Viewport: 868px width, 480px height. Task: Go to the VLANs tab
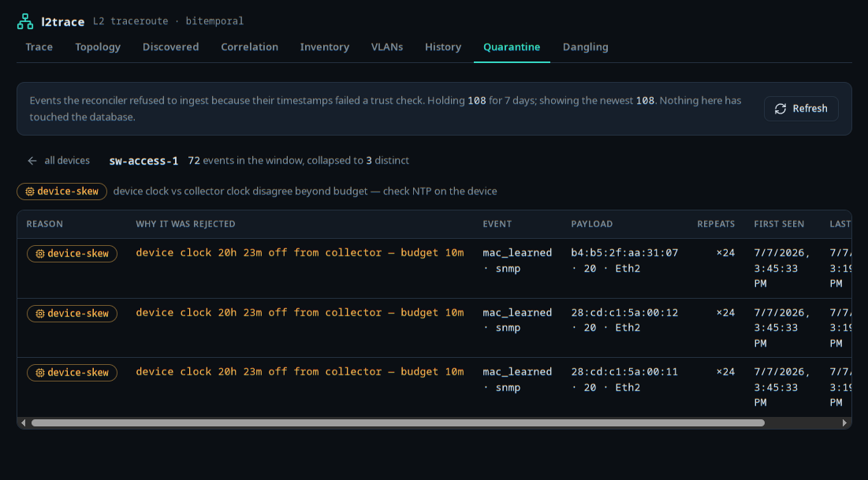pos(387,47)
